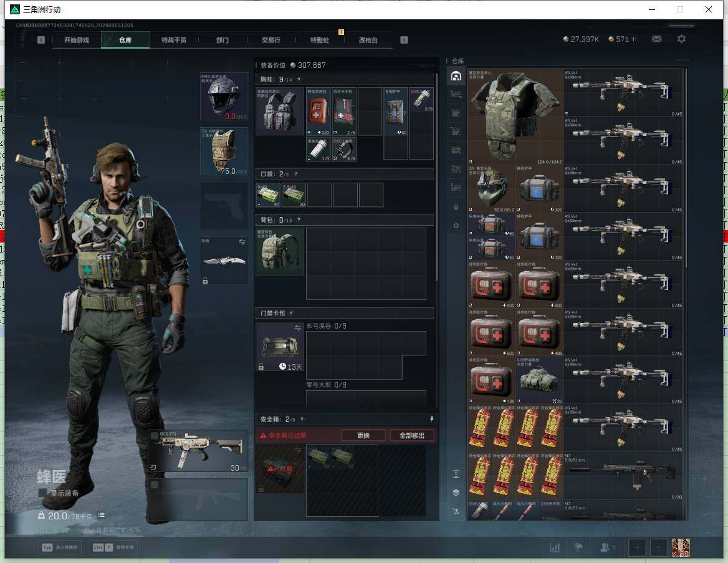This screenshot has height=563, width=728.
Task: Select the chest rig item in 胸挂
Action: click(280, 112)
